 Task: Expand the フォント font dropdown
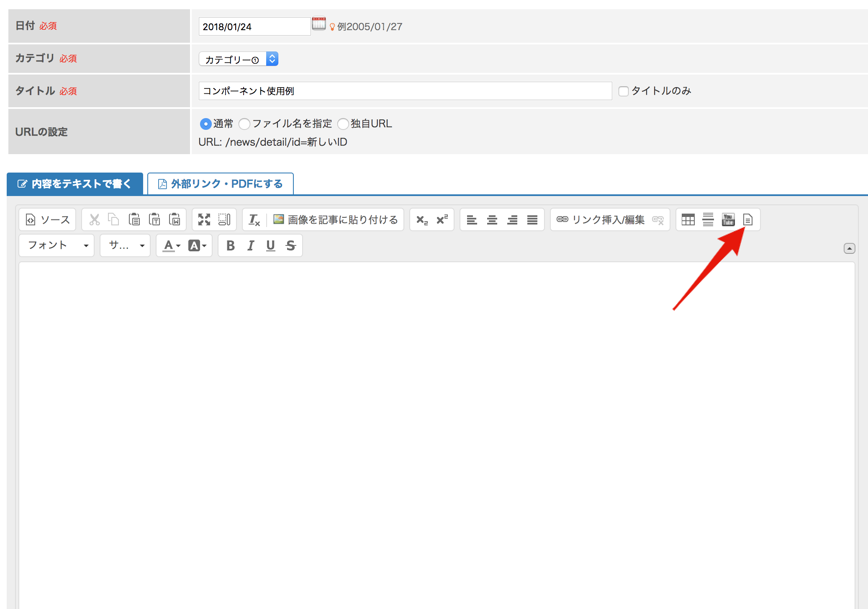pyautogui.click(x=56, y=245)
